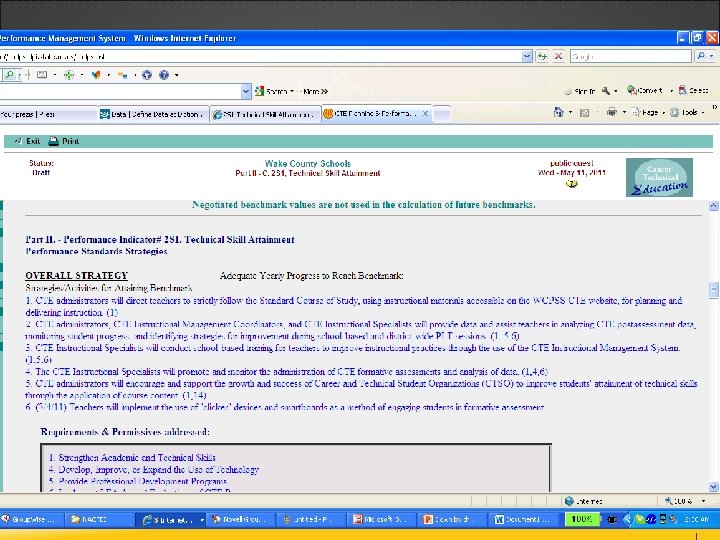Open the Tools menu
Viewport: 720px width, 540px height.
(687, 112)
